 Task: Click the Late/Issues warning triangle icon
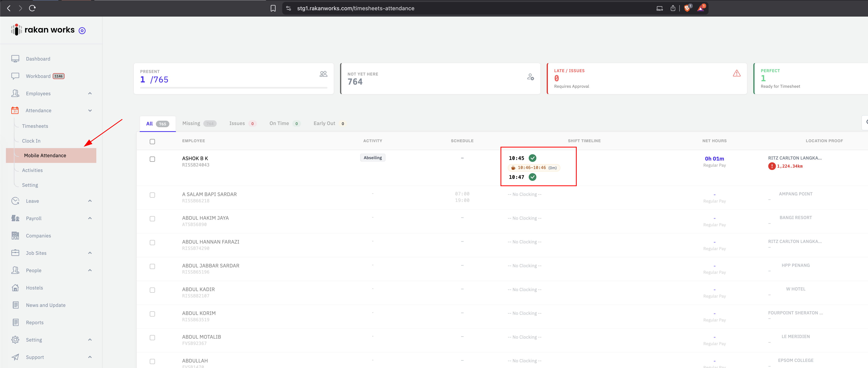point(737,73)
